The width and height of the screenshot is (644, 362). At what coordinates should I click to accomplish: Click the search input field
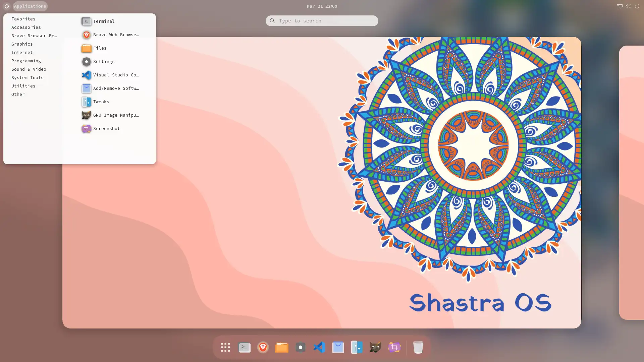click(x=322, y=21)
